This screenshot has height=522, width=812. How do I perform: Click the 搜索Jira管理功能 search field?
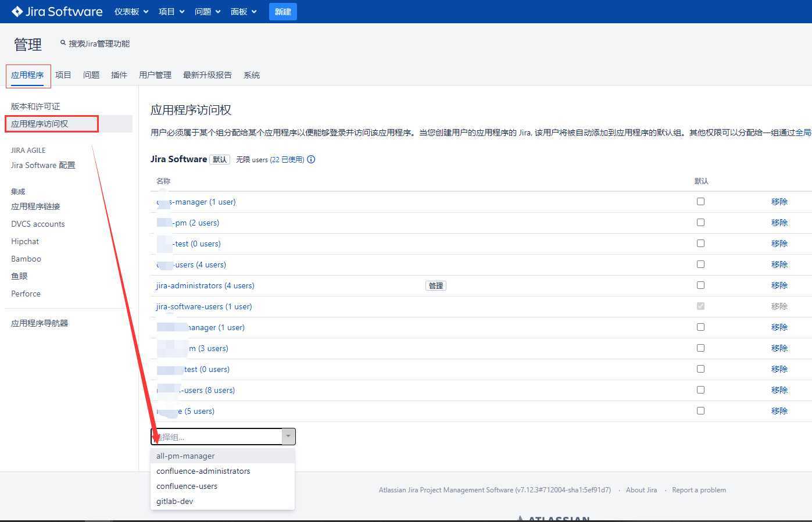coord(99,44)
